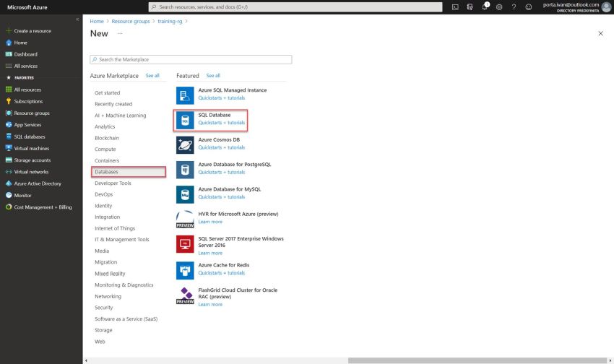Viewport: 614px width, 364px height.
Task: Click the HVR for Microsoft Azure icon
Action: (185, 219)
